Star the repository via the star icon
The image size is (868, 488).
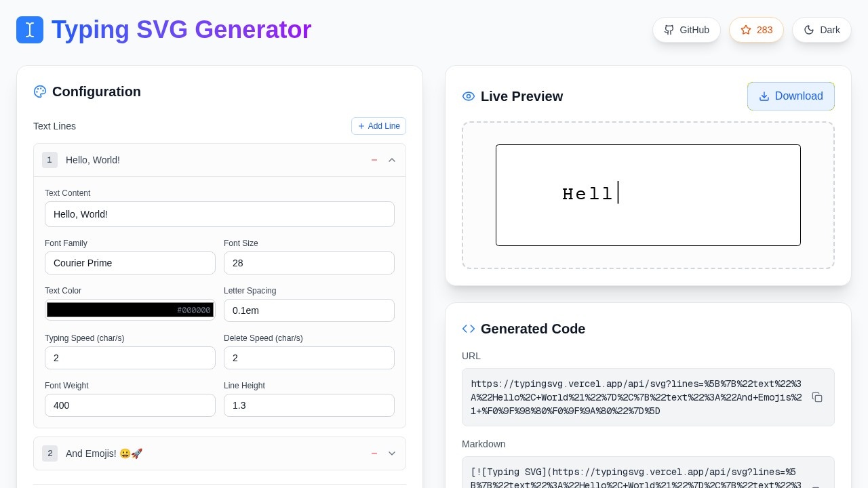[x=746, y=30]
